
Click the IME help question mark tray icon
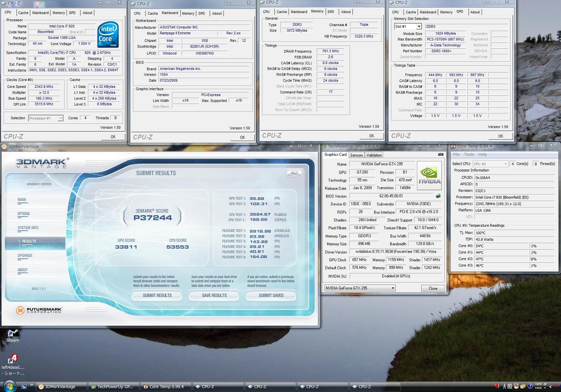click(530, 387)
